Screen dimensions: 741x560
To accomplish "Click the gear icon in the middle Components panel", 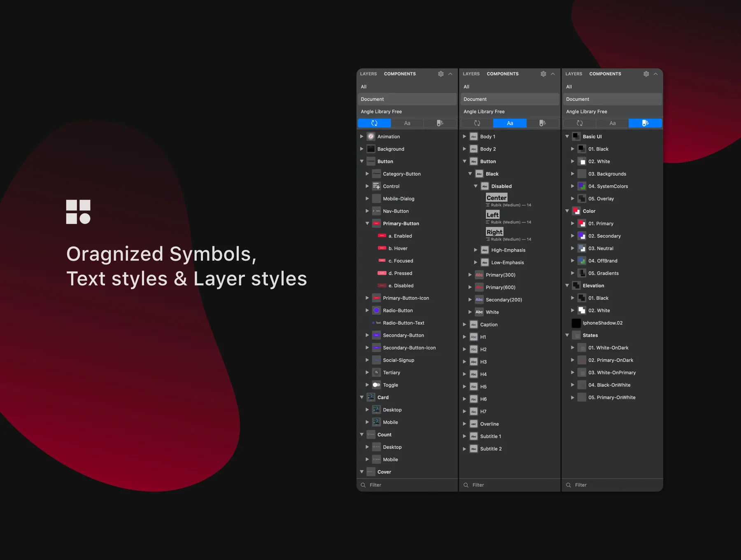I will pos(543,74).
